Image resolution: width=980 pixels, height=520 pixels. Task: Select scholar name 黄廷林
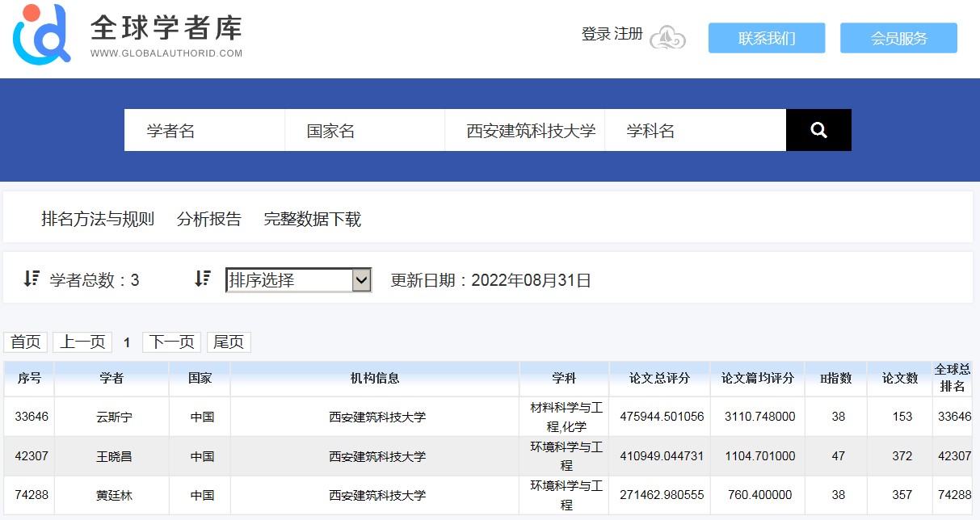(x=114, y=496)
